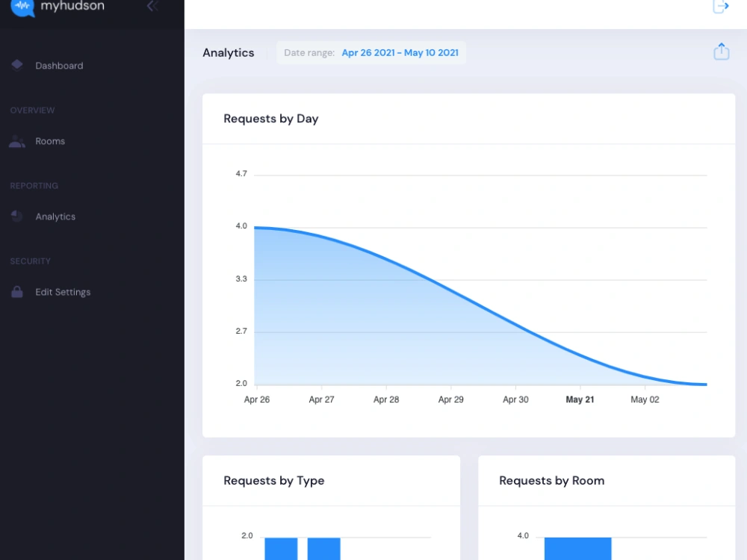Collapse the sidebar with the double chevron

point(152,6)
